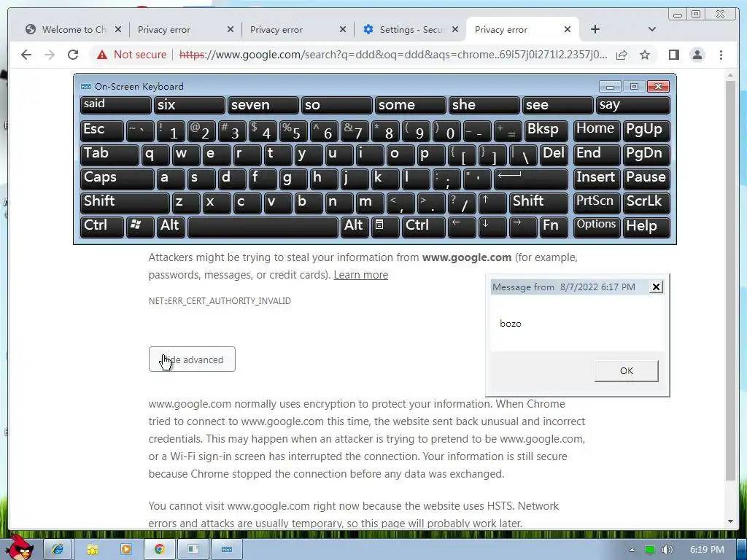The width and height of the screenshot is (747, 560).
Task: Toggle the left Alt key
Action: tap(171, 227)
